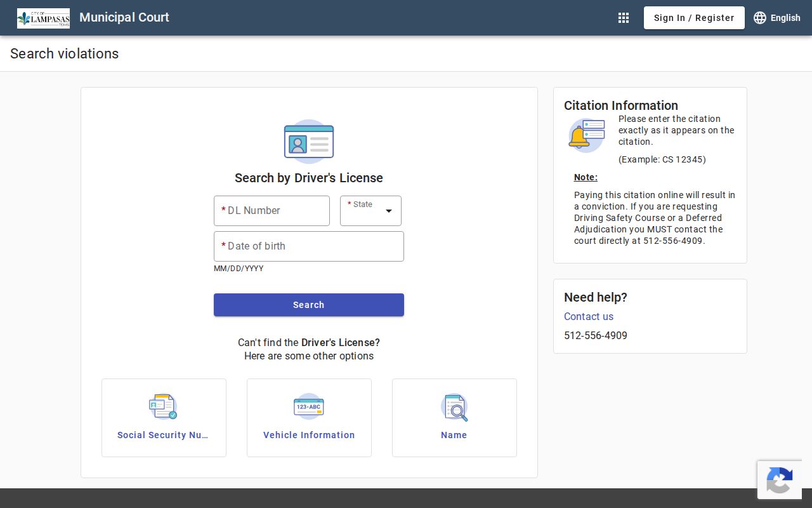
Task: Select Social Security Number search option
Action: click(x=164, y=418)
